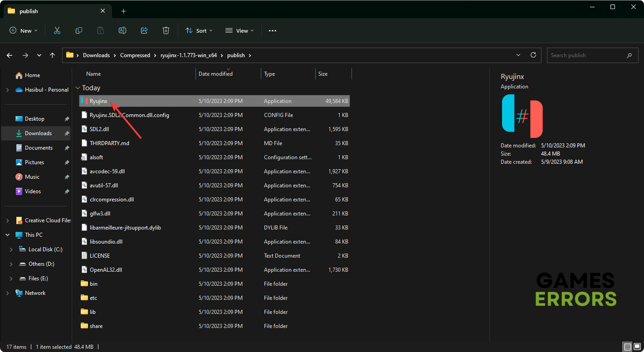Click the Delete trash icon

point(166,30)
